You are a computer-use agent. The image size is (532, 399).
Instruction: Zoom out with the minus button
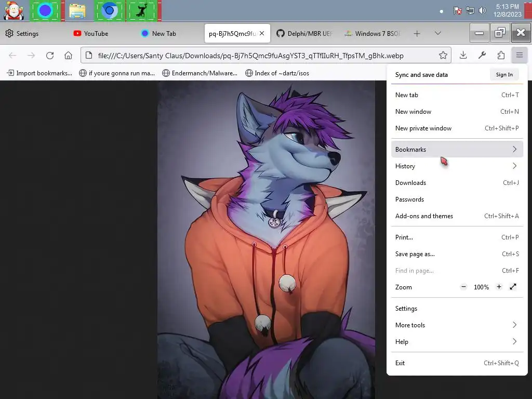pyautogui.click(x=463, y=287)
